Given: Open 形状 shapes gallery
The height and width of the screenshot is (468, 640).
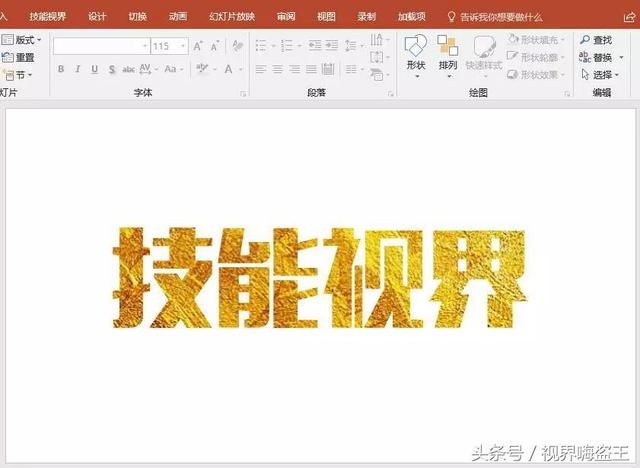Looking at the screenshot, I should tap(416, 57).
